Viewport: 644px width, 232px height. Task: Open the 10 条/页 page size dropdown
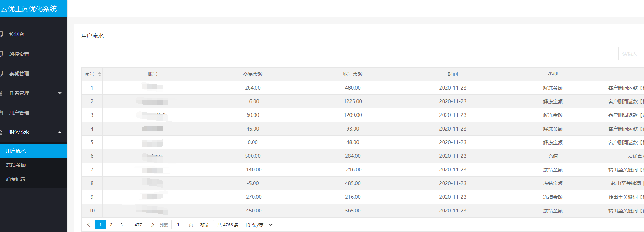pos(258,225)
